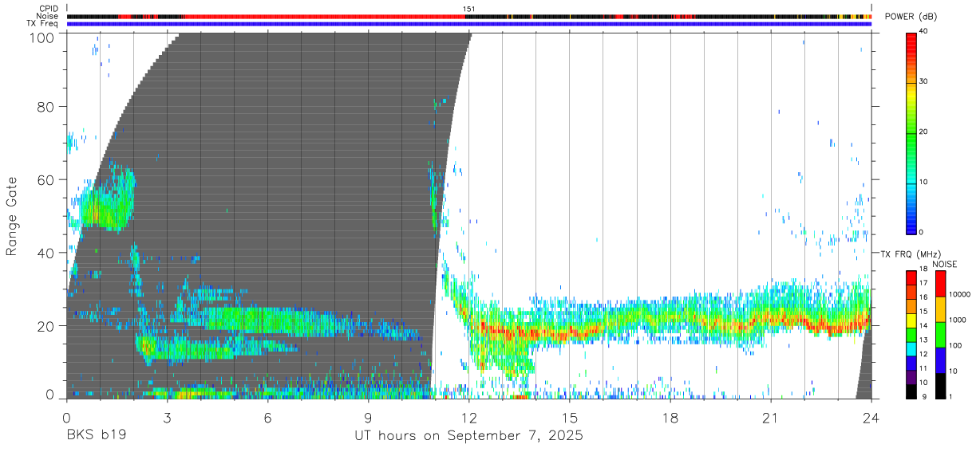Click the CPID value 151

pos(469,9)
